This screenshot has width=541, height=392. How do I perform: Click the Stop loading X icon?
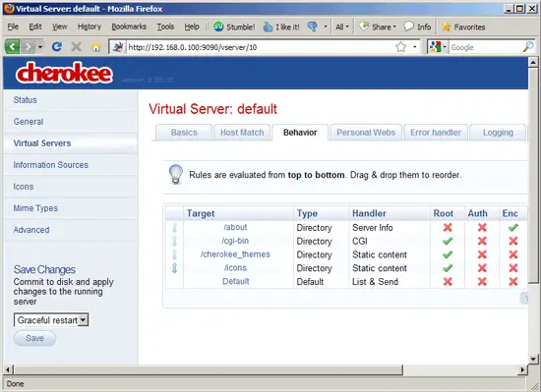(x=77, y=47)
